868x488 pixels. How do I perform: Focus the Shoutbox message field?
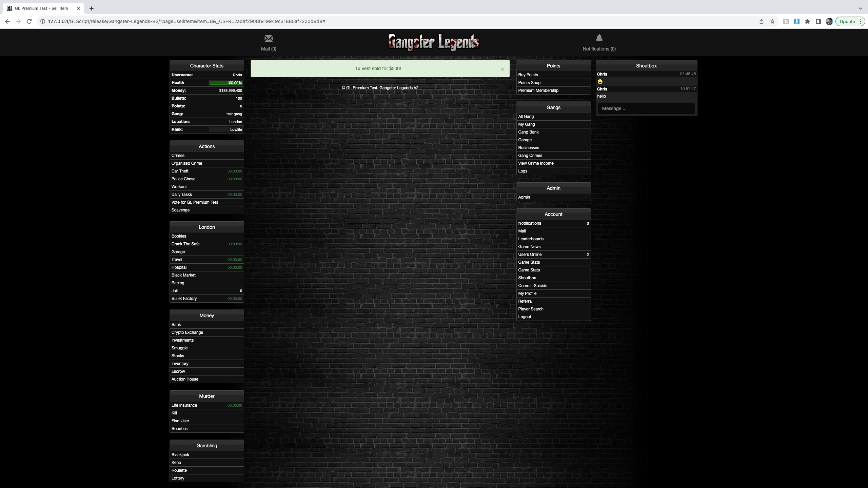pos(646,108)
